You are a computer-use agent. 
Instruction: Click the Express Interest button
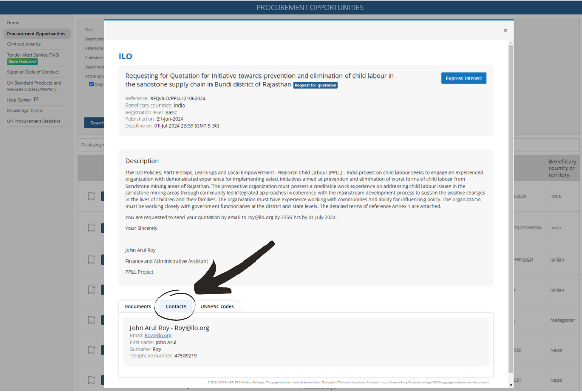coord(464,79)
